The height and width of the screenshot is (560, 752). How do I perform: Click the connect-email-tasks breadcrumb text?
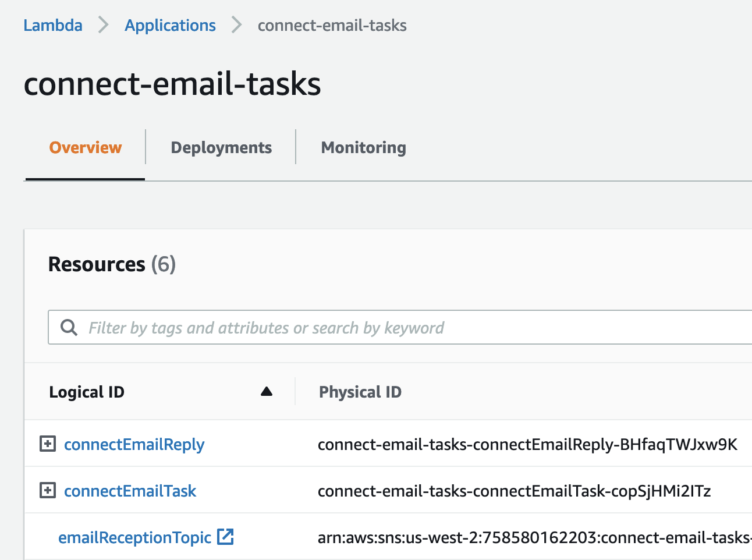pos(332,26)
